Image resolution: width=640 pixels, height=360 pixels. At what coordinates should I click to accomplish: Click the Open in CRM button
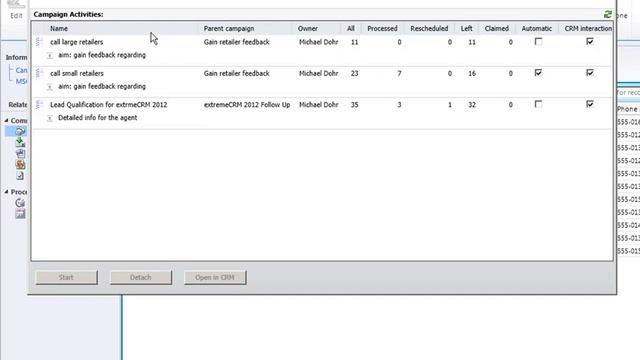point(215,278)
